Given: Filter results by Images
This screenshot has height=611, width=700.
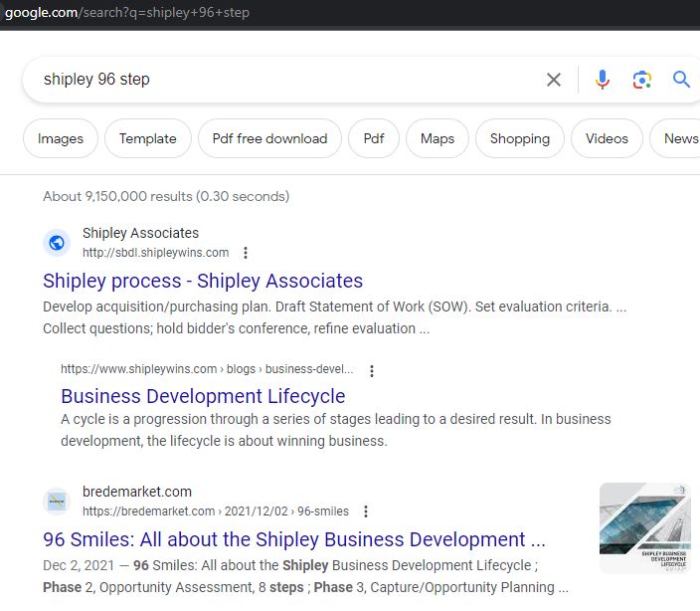Looking at the screenshot, I should pyautogui.click(x=61, y=139).
